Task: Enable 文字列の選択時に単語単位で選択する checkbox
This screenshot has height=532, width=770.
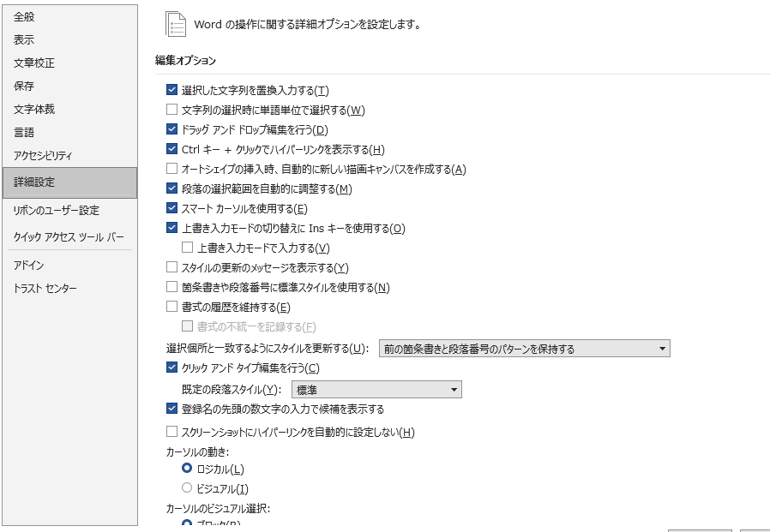Action: tap(171, 110)
